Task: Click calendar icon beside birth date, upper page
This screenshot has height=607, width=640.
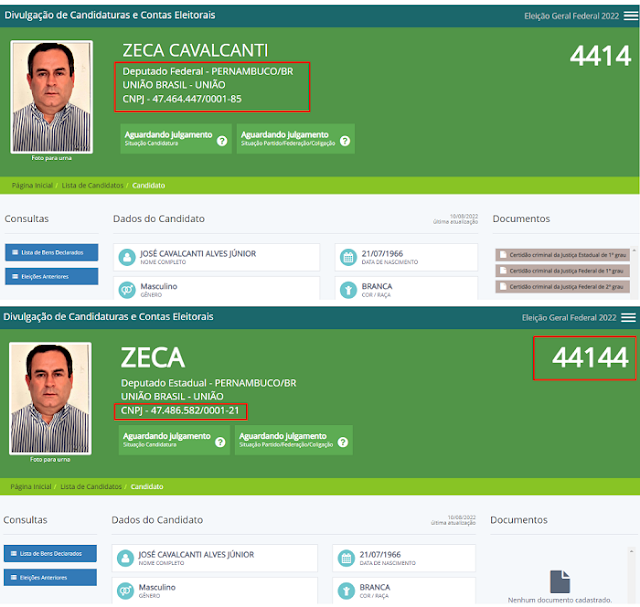Action: (348, 257)
